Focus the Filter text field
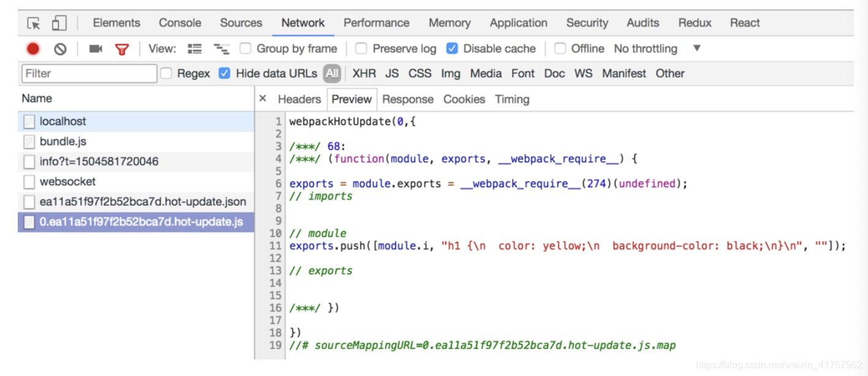This screenshot has width=868, height=376. pos(89,73)
